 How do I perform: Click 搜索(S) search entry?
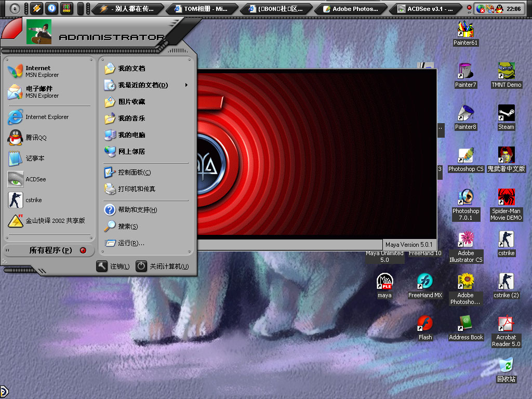[146, 227]
